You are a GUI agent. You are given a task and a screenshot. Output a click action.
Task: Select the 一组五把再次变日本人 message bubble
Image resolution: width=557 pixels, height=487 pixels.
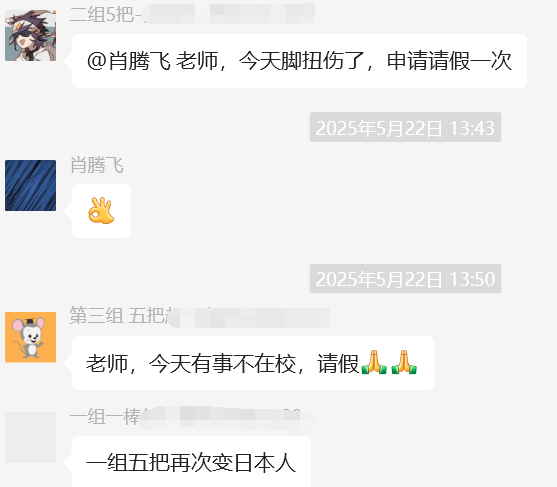[191, 462]
